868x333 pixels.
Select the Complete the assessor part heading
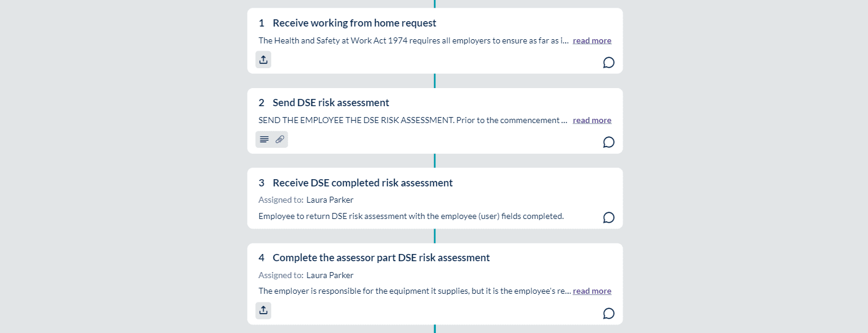[x=381, y=258]
